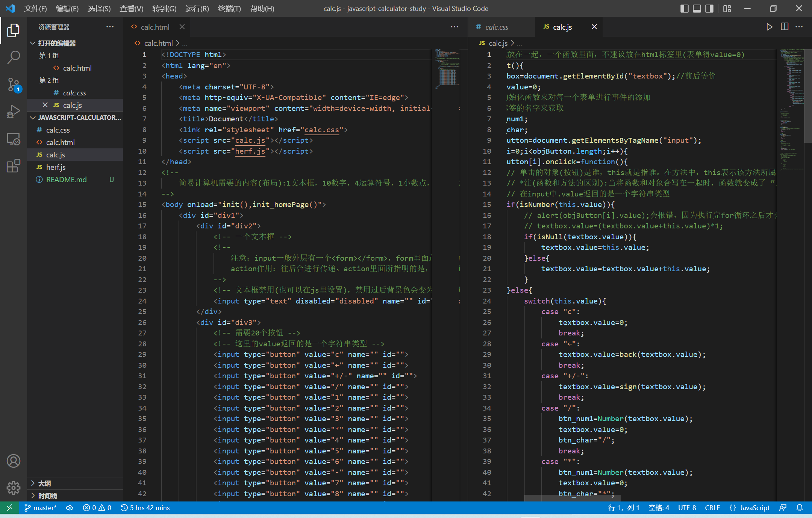Open the 5 hrs 42 mins time tracker
This screenshot has height=518, width=812.
pyautogui.click(x=145, y=508)
